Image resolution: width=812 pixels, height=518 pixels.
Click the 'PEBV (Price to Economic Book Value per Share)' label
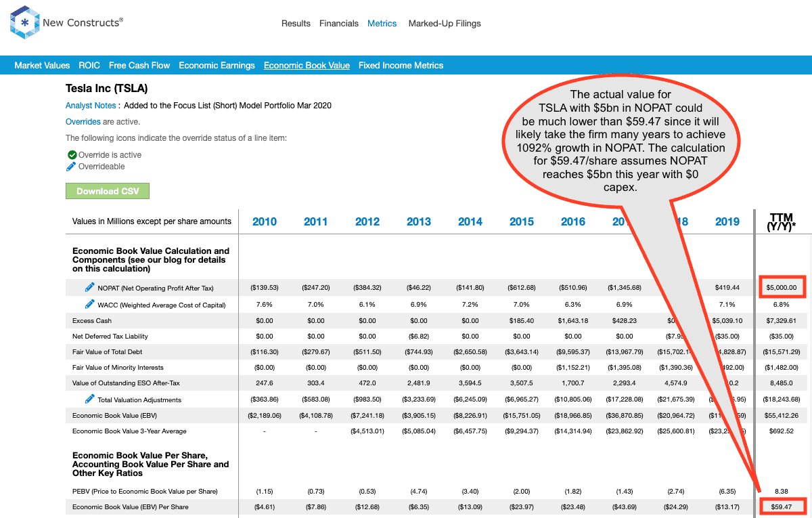145,491
